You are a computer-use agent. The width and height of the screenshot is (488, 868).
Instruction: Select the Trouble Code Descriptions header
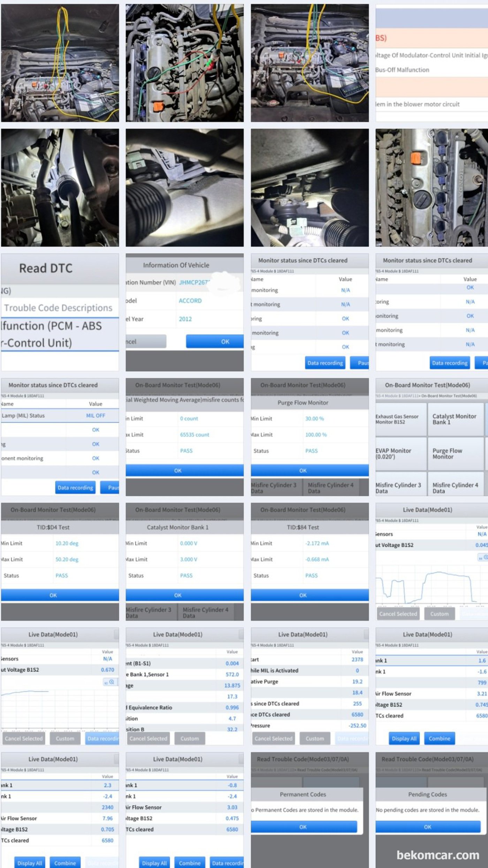(x=58, y=308)
